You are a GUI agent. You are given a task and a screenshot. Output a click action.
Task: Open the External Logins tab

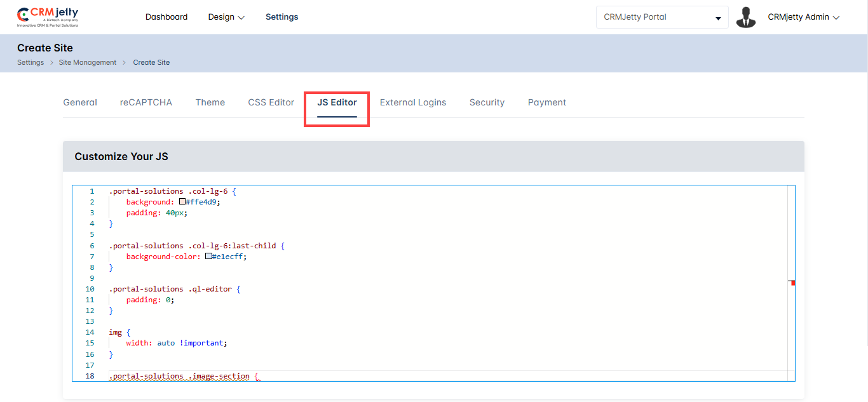[413, 102]
